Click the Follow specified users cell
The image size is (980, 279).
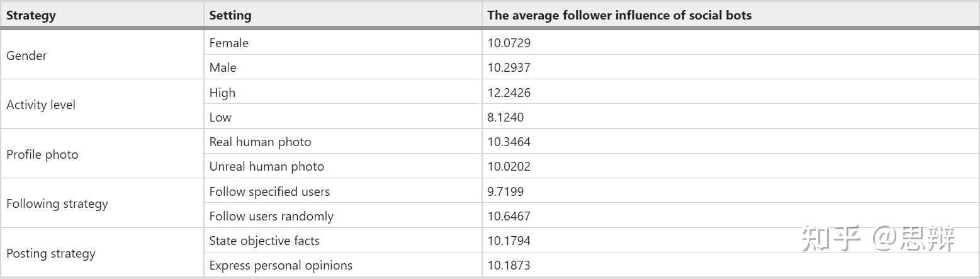[x=343, y=191]
